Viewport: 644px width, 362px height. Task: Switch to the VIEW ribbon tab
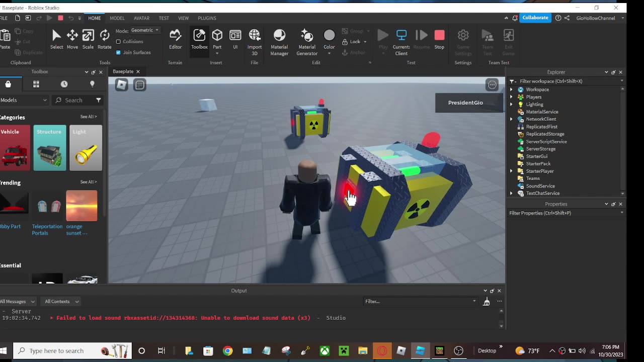[x=183, y=18]
